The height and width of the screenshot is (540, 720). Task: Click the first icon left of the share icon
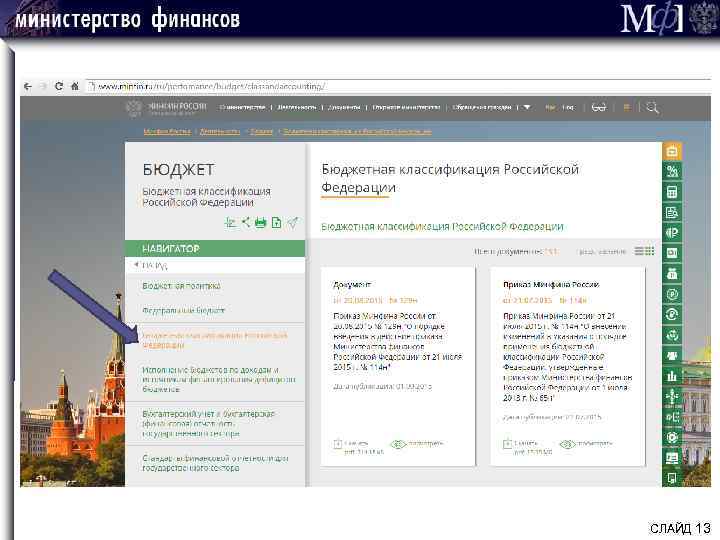231,223
